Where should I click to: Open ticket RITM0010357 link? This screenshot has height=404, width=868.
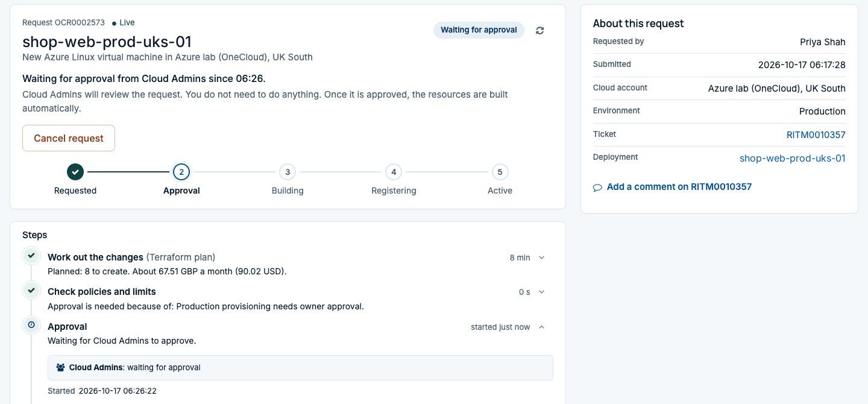click(x=816, y=135)
